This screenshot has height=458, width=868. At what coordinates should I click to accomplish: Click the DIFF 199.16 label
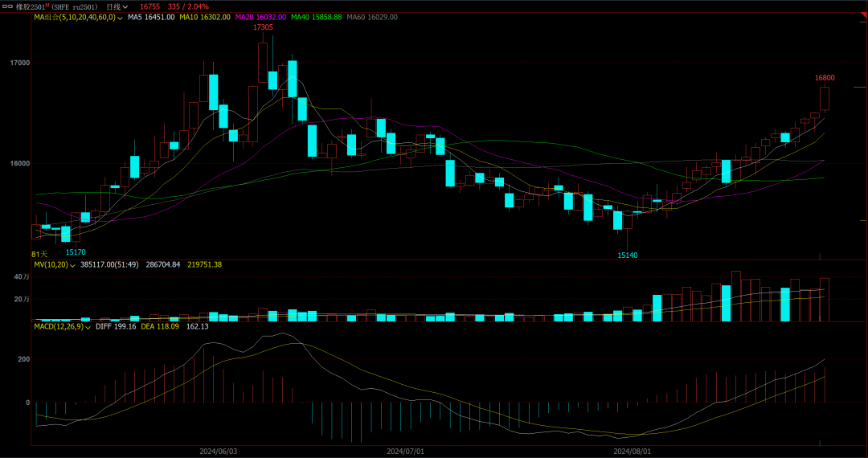tap(117, 327)
